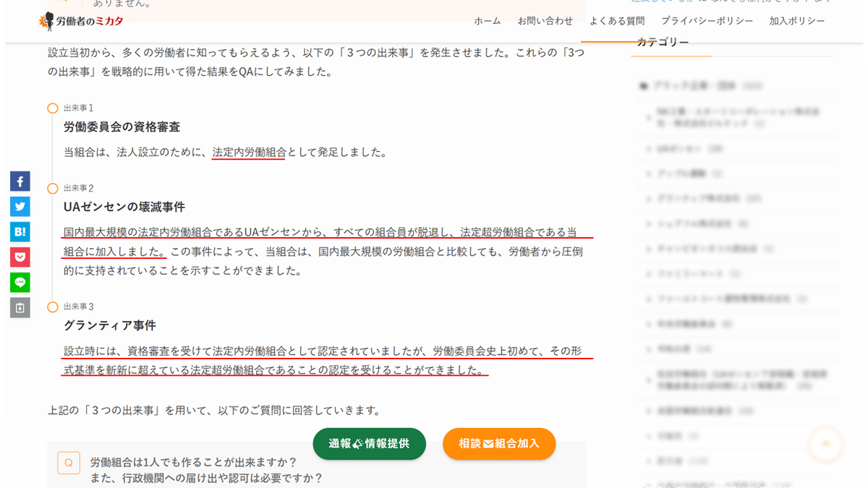Click the back-to-top arrow button
The image size is (868, 488).
coord(826,444)
